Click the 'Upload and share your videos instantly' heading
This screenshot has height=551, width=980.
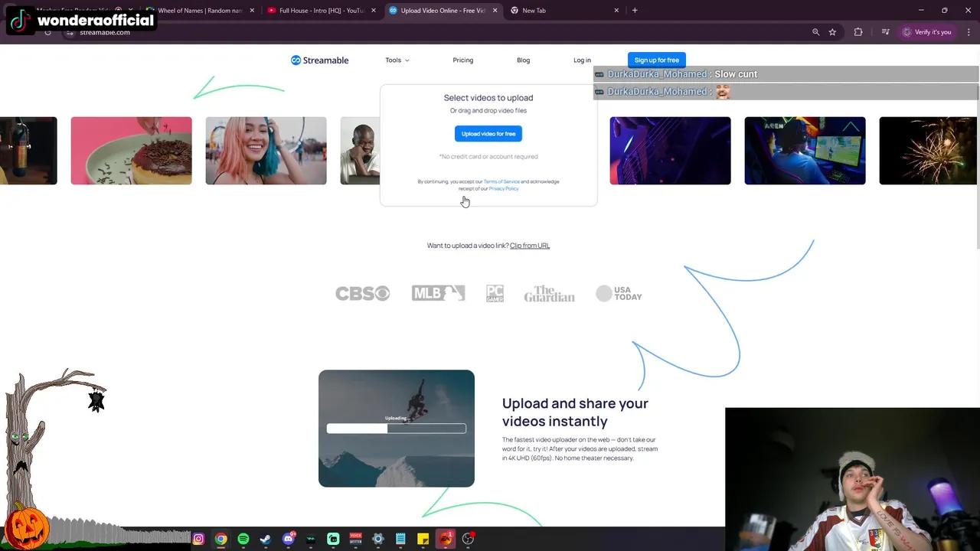(x=575, y=412)
